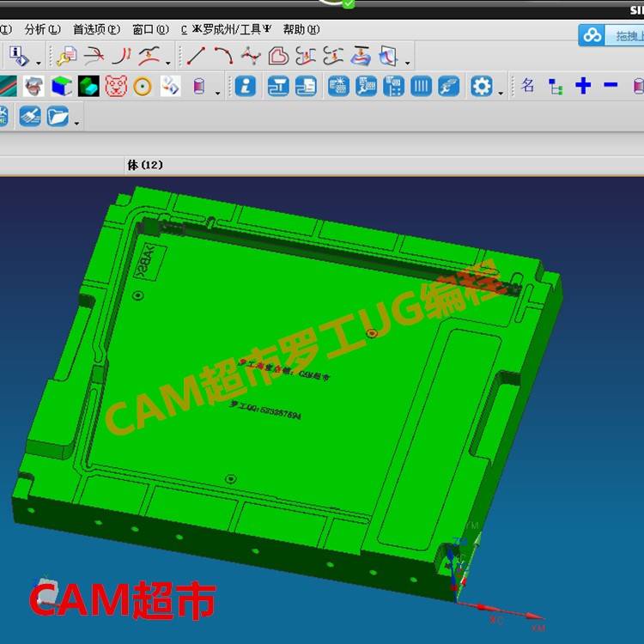Image resolution: width=644 pixels, height=644 pixels.
Task: Click the 名 name button in toolbar
Action: [x=528, y=85]
